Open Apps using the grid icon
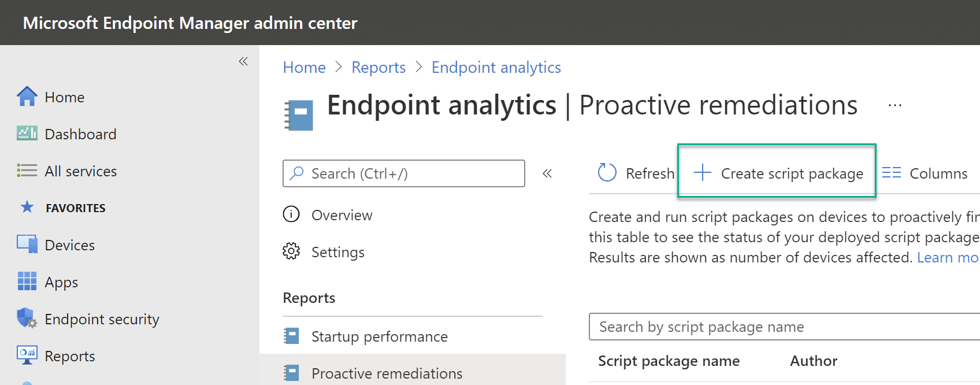 pos(27,282)
